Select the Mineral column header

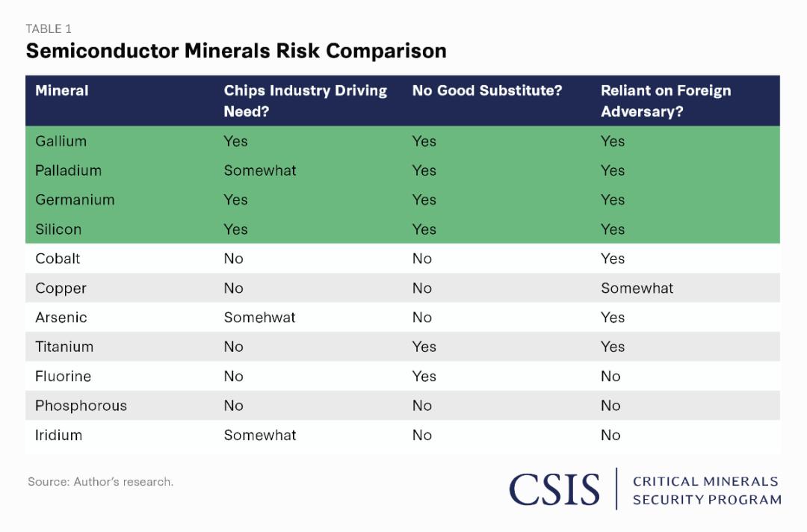point(62,91)
